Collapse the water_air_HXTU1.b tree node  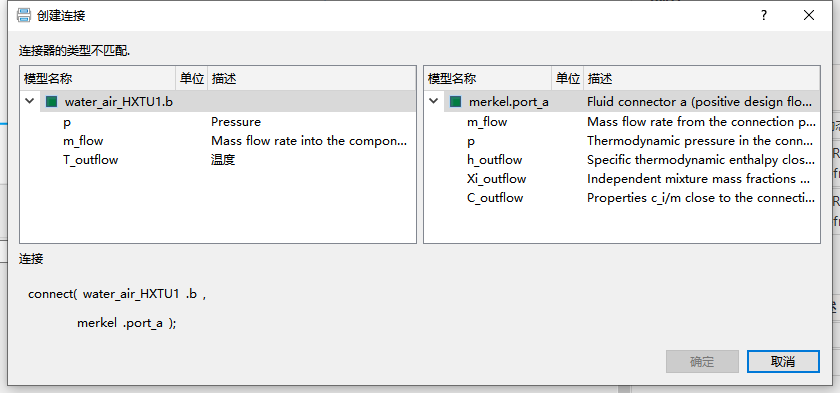tap(30, 101)
